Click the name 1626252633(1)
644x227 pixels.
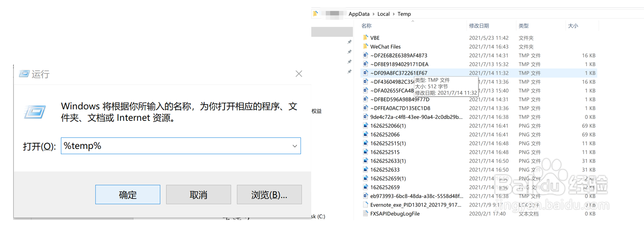388,161
